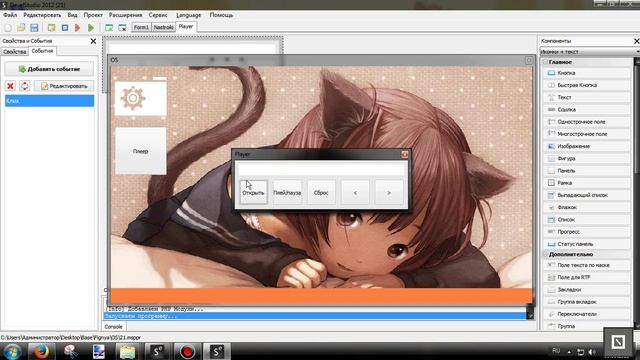
Task: Switch to the Player form tab
Action: [186, 27]
